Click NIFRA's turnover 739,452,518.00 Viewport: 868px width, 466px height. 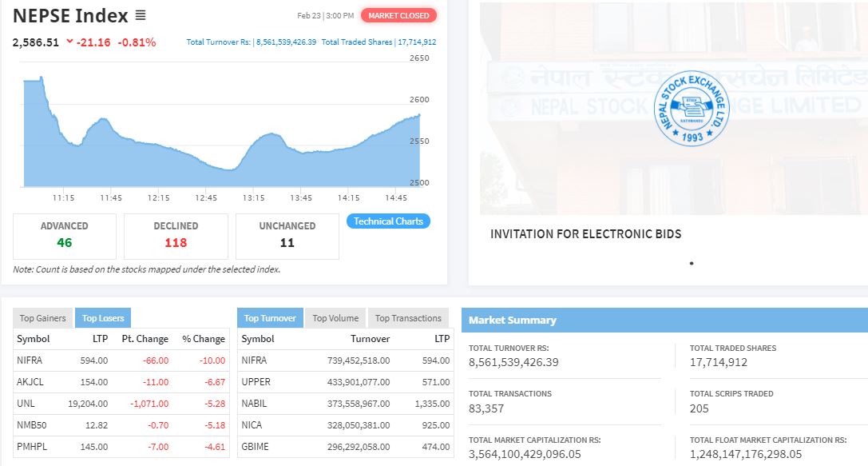tap(359, 360)
